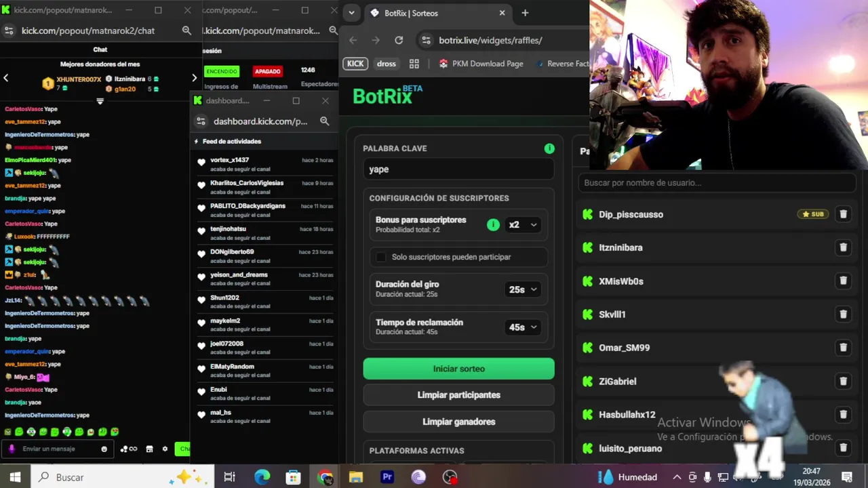Click Humedad weather widget on taskbar
Screen dimensions: 868x488
click(x=629, y=477)
